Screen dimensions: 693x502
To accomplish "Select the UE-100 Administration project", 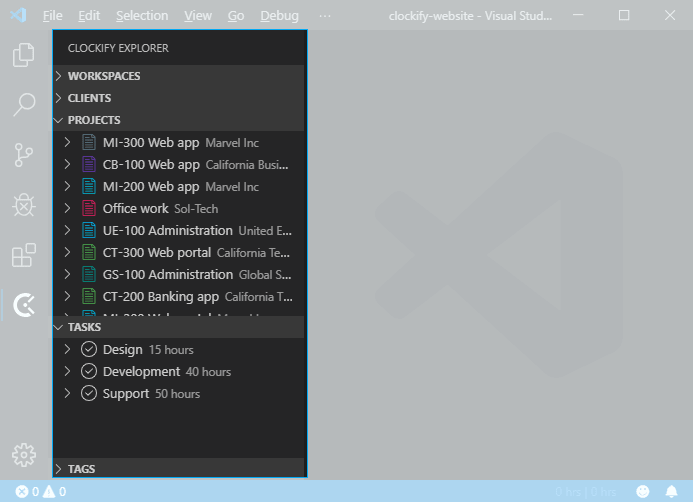I will pos(179,231).
